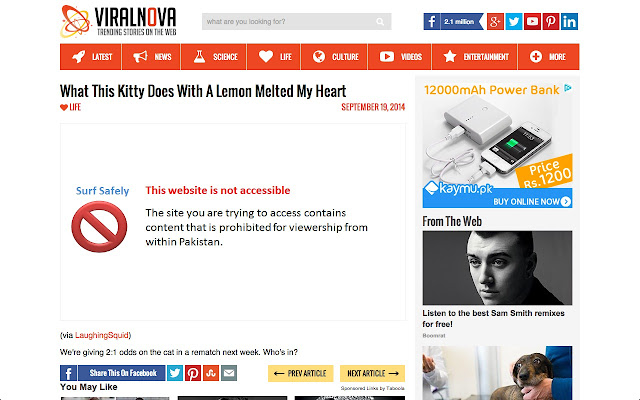Open the YouTube icon in header

tap(532, 21)
